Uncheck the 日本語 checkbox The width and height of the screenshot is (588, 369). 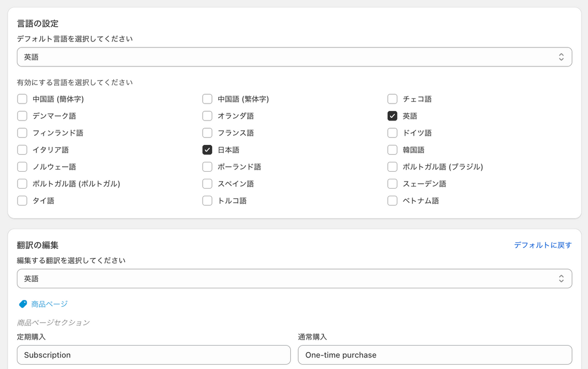207,150
